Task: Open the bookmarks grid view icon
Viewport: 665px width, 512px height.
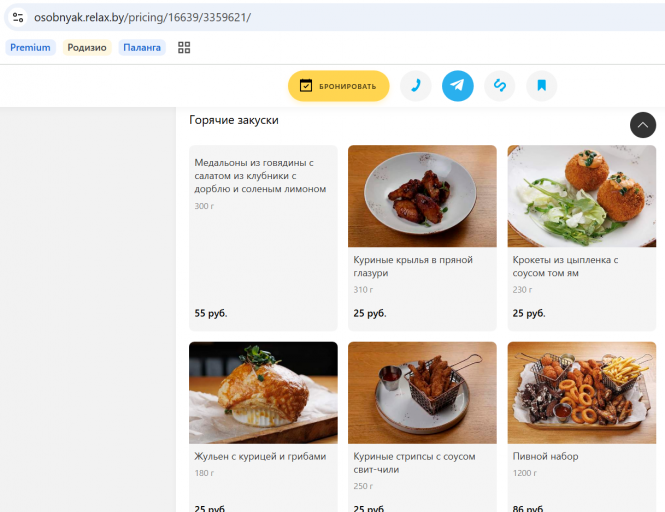Action: [184, 48]
